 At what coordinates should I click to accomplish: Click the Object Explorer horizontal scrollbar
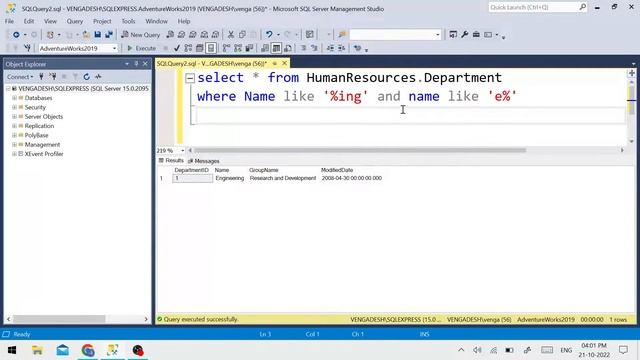(59, 319)
